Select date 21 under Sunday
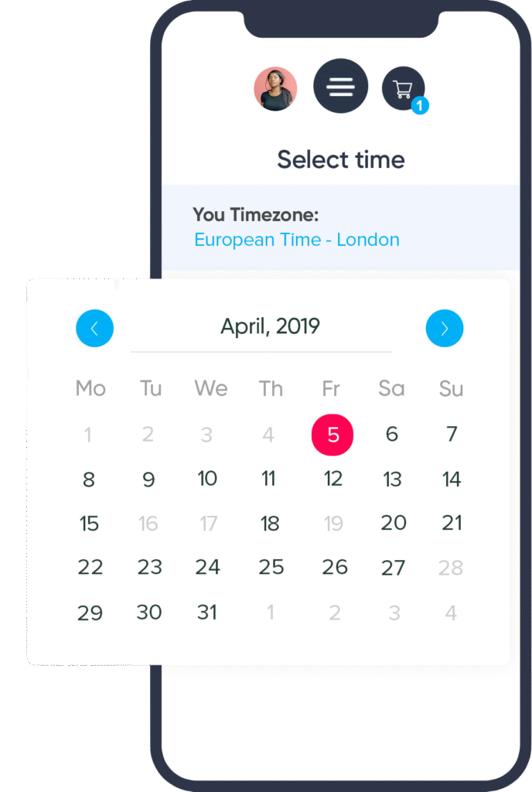This screenshot has height=792, width=532. click(x=452, y=524)
